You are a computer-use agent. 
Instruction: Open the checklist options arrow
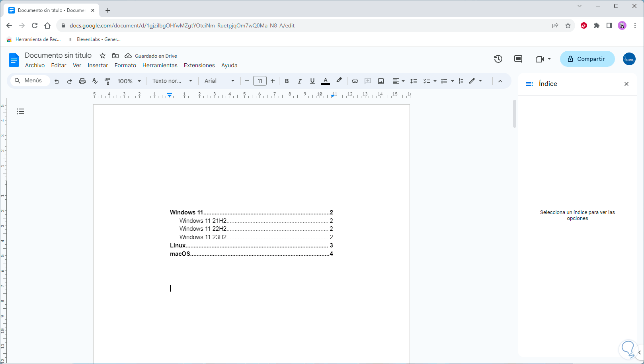click(435, 81)
